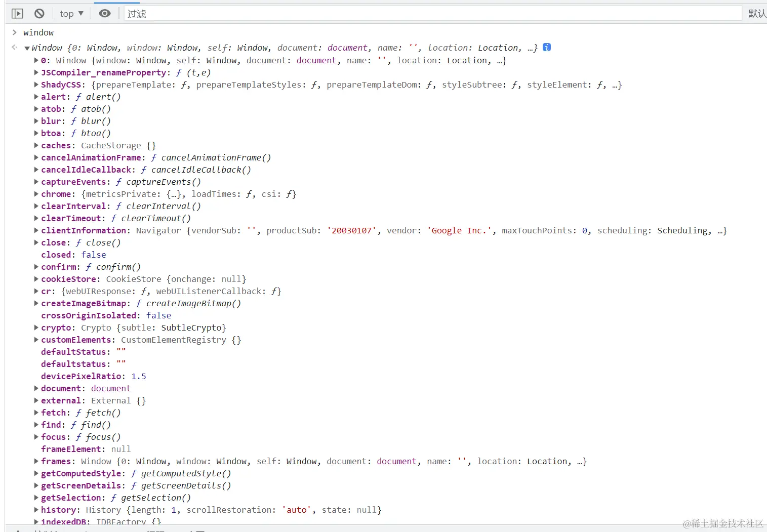Open the top JavaScript context dropdown
767x532 pixels.
point(71,14)
